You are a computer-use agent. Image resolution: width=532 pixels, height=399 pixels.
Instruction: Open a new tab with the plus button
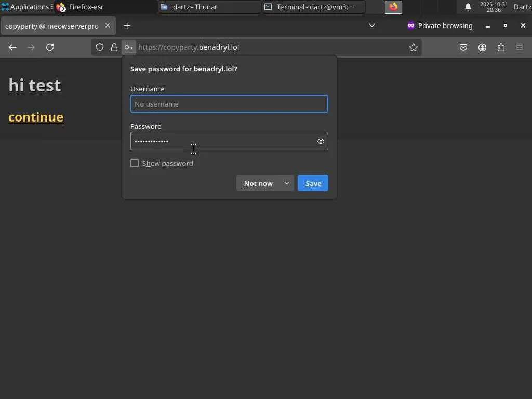tap(127, 25)
